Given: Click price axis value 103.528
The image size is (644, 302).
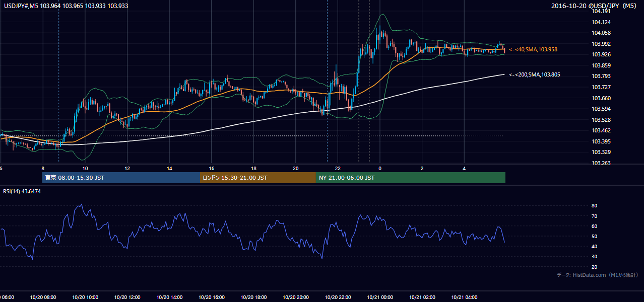Looking at the screenshot, I should coord(602,120).
